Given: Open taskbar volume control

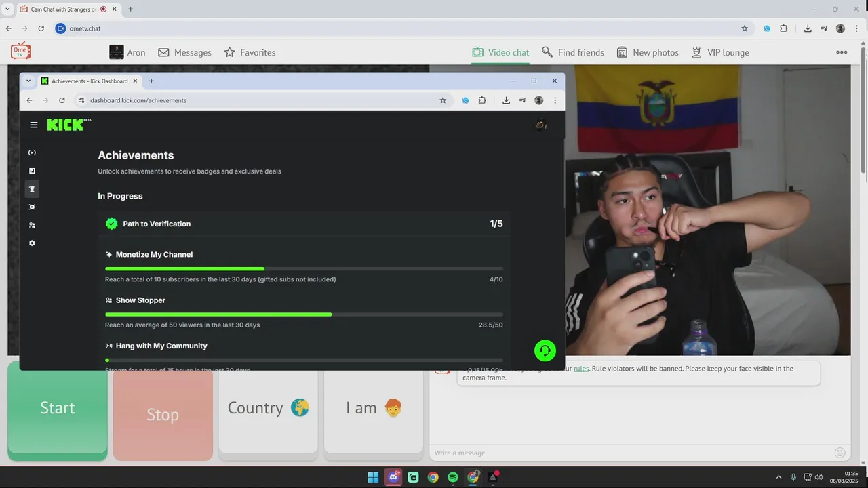Looking at the screenshot, I should click(x=819, y=477).
